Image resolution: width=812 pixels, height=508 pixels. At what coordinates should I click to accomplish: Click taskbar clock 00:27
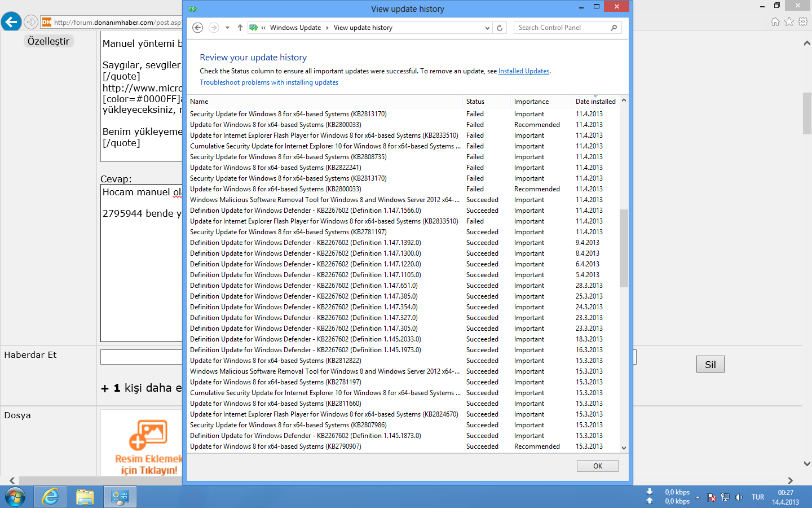coord(785,493)
